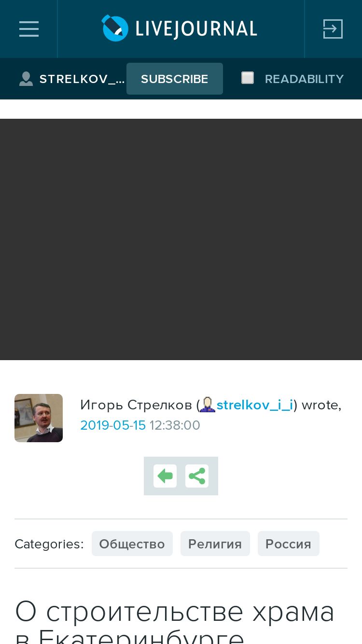Click the user icon beside STRELKOV
The height and width of the screenshot is (644, 362).
(26, 79)
